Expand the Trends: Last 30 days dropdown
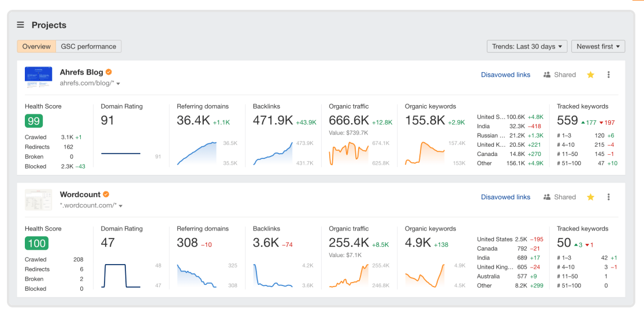 (527, 46)
